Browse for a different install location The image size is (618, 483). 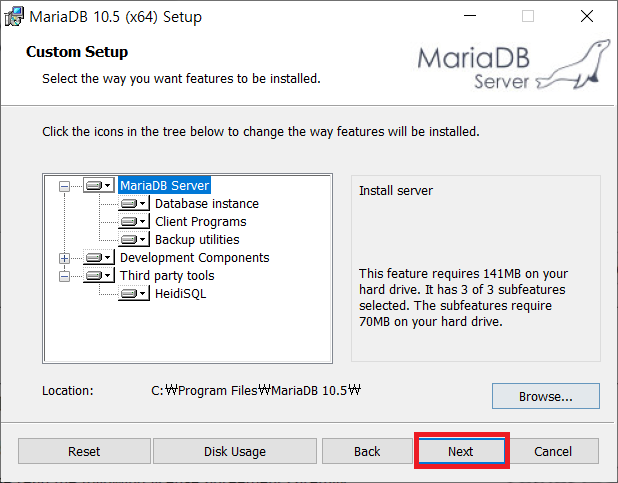(545, 396)
